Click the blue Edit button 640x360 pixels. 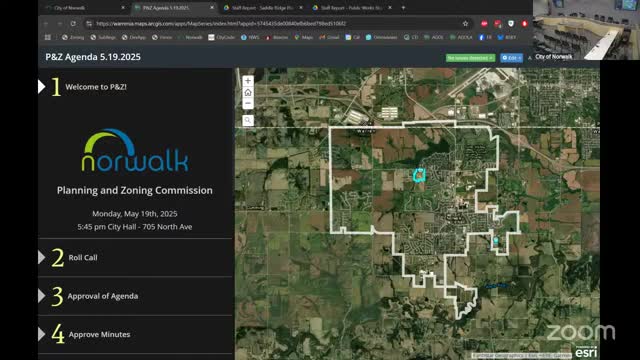click(511, 58)
